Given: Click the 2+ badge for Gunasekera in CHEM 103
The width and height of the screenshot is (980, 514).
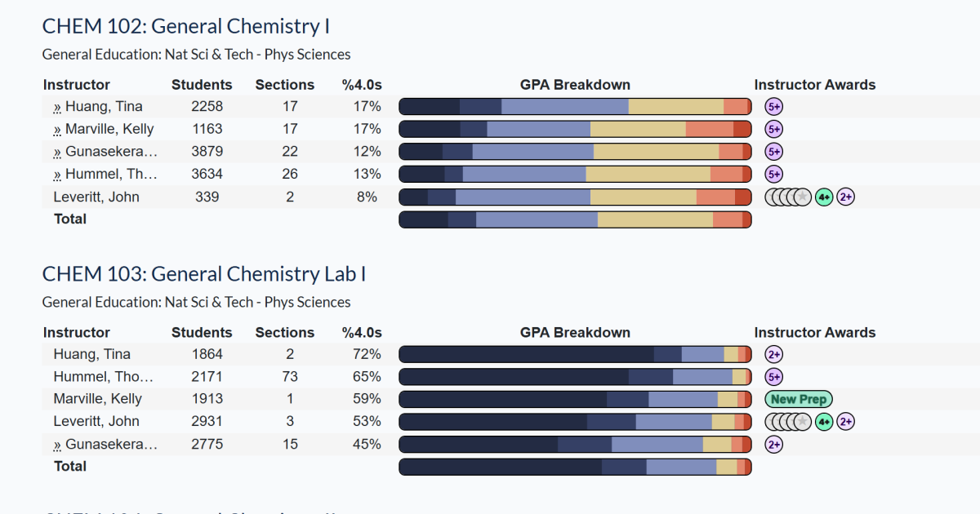Looking at the screenshot, I should click(774, 445).
